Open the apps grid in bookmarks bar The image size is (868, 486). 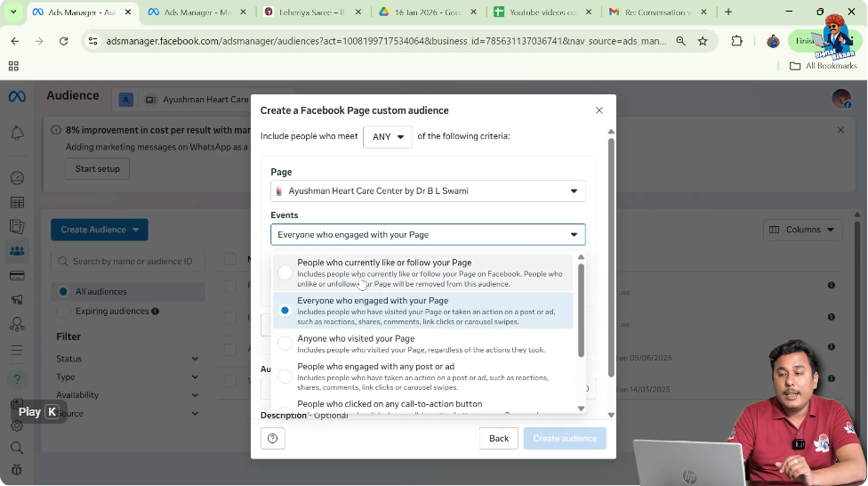tap(14, 66)
